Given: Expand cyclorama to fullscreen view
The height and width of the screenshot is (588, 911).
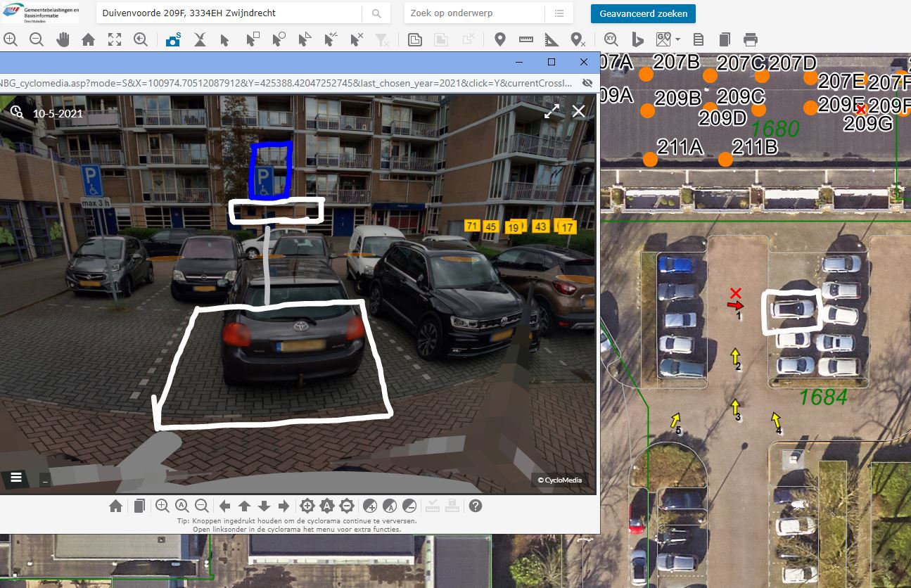Looking at the screenshot, I should 552,110.
